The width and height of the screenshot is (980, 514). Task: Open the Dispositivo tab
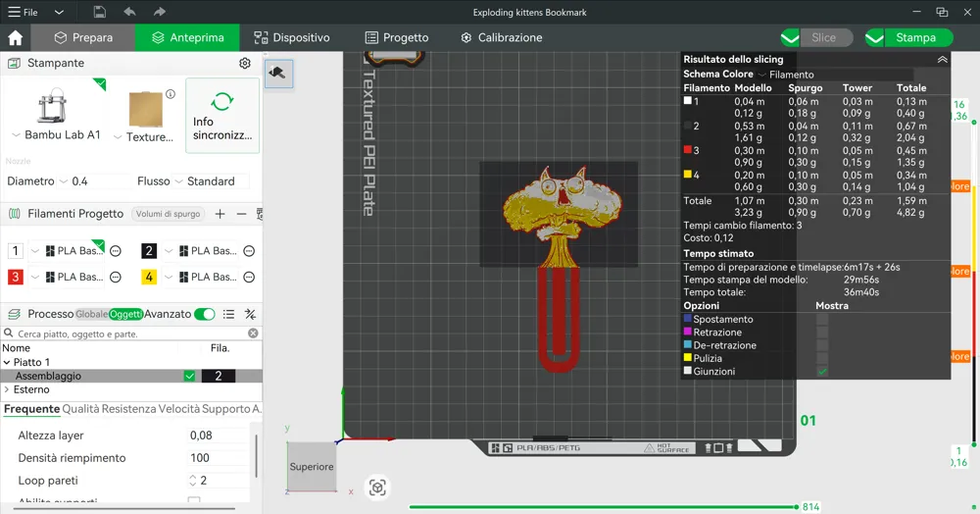[x=292, y=37]
